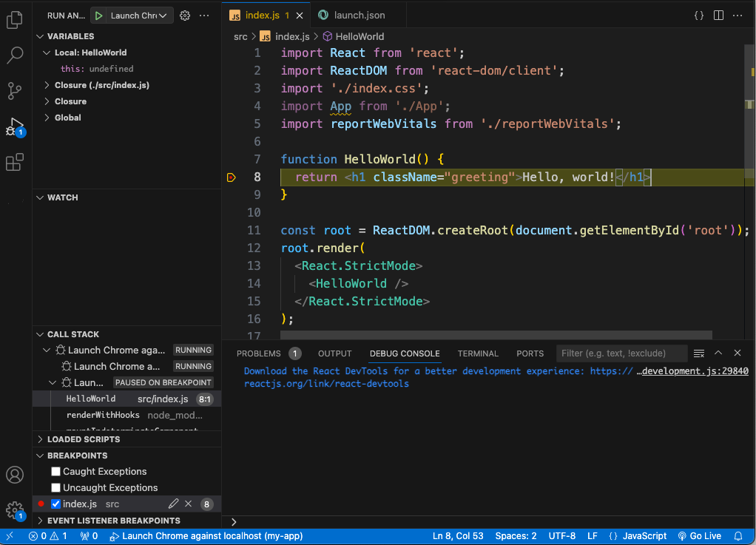
Task: Enable the Caught Exceptions breakpoint
Action: click(x=55, y=471)
